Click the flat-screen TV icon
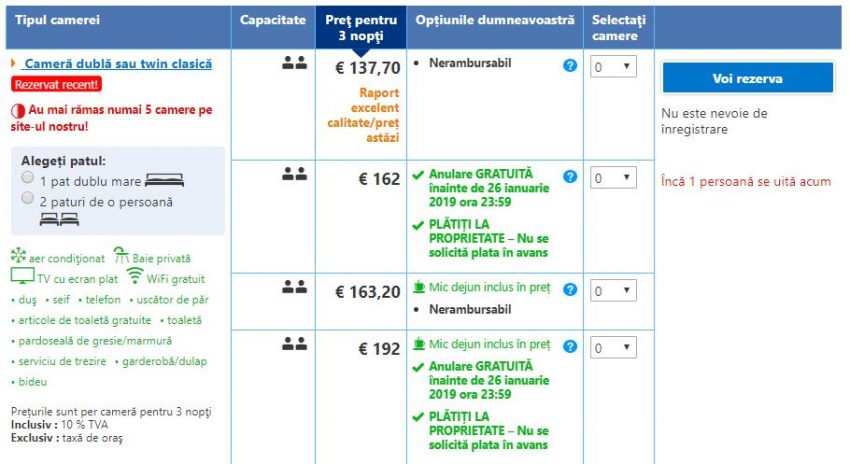 [22, 277]
